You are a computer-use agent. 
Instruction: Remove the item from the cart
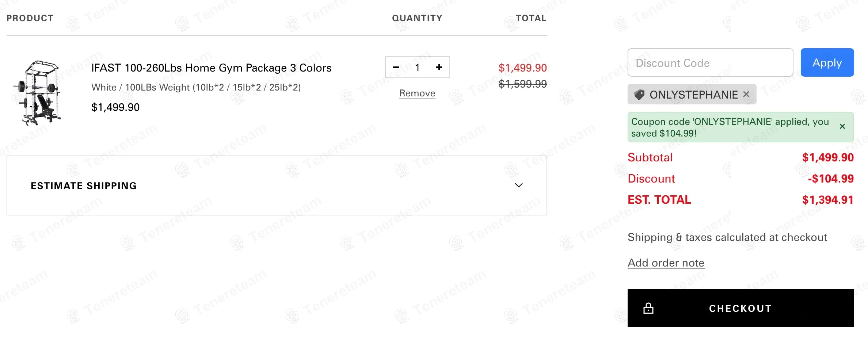(417, 93)
